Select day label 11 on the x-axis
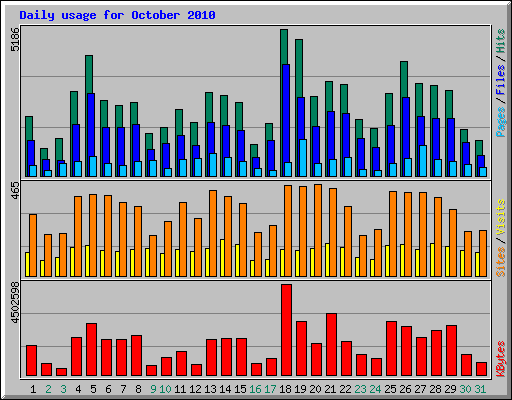 180,389
